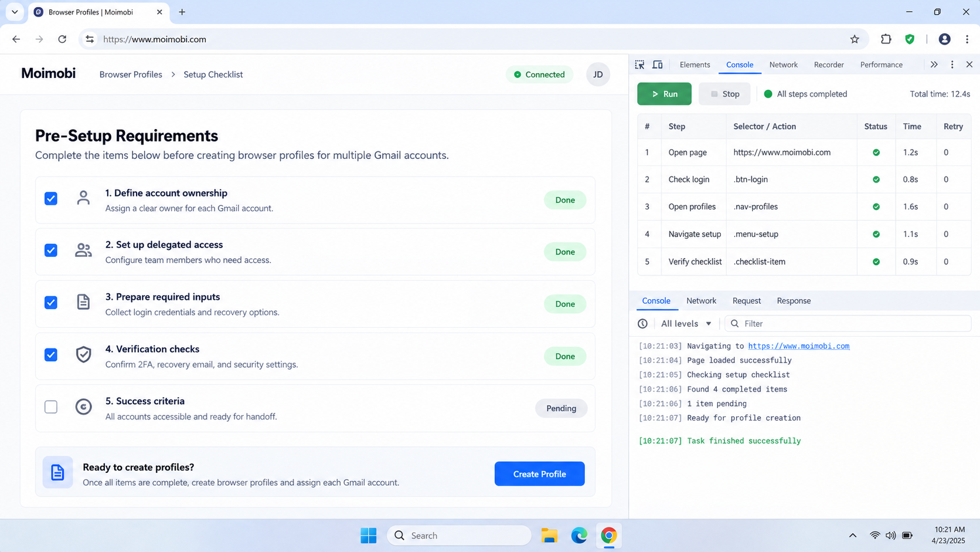Screen dimensions: 980x552
Task: Check the Success criteria checkbox
Action: (51, 407)
